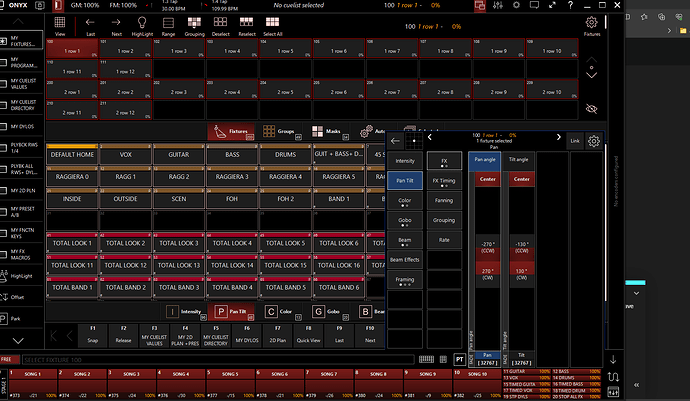The height and width of the screenshot is (401, 690).
Task: Click the fullscreen expand arrows icon
Action: [x=552, y=5]
